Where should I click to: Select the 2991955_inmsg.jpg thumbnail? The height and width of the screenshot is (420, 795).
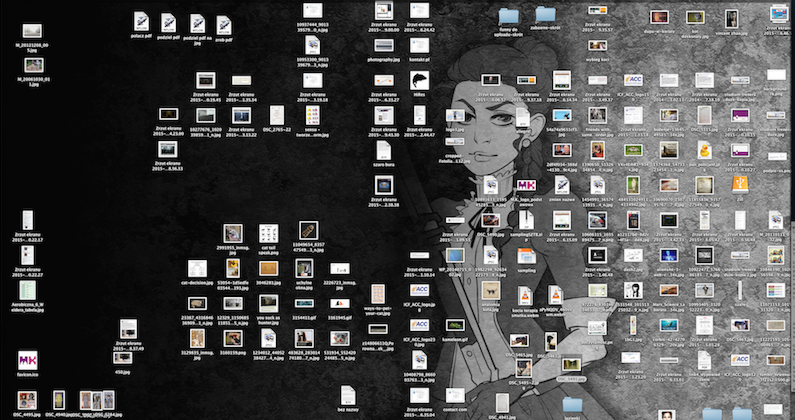coord(233,234)
